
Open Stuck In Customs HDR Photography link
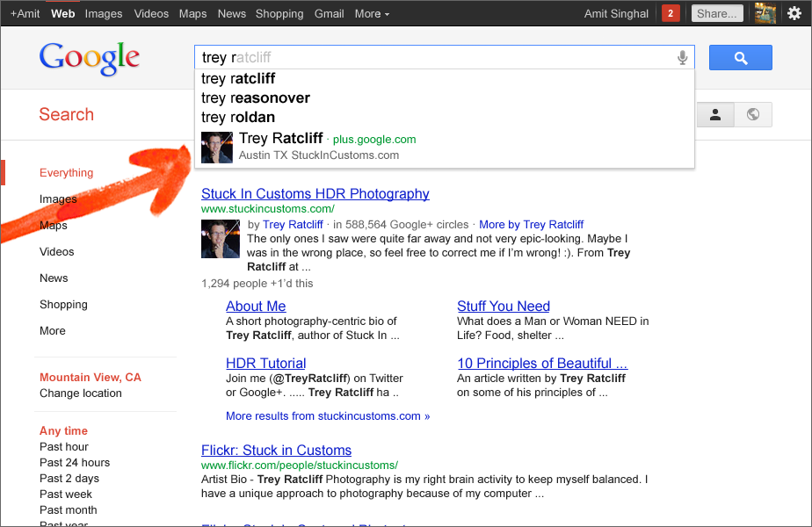coord(315,194)
